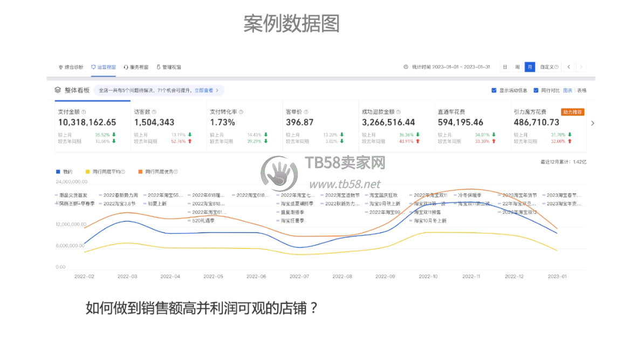Switch to 表格 view
The image size is (644, 347).
(x=582, y=90)
